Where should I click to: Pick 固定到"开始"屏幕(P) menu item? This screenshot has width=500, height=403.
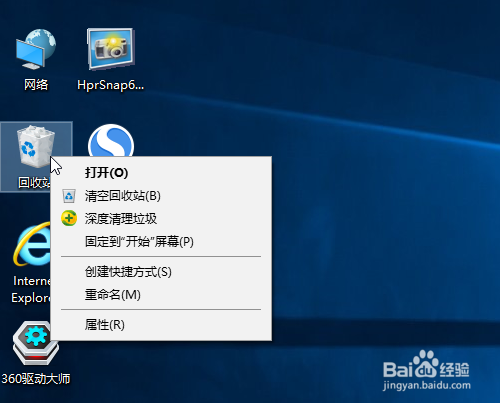[x=161, y=242]
